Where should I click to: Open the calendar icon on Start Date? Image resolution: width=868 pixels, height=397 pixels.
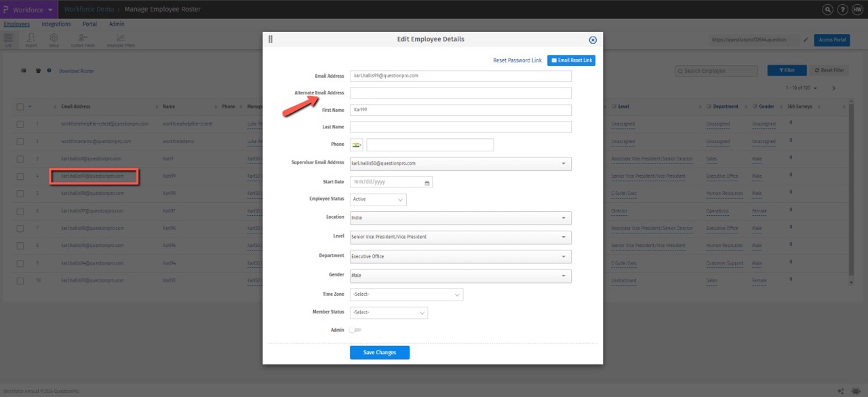(426, 182)
